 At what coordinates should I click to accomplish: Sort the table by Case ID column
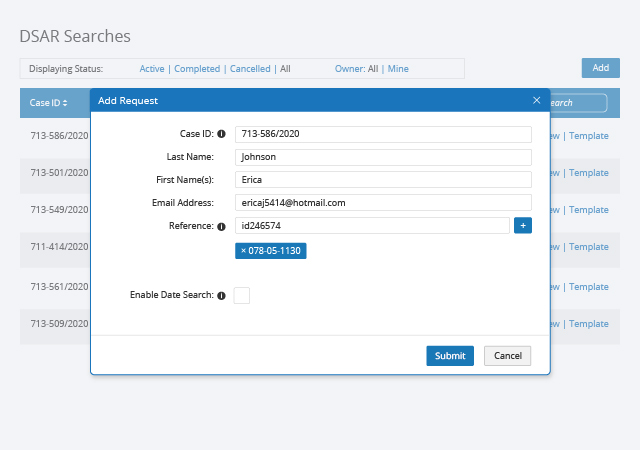pos(49,103)
